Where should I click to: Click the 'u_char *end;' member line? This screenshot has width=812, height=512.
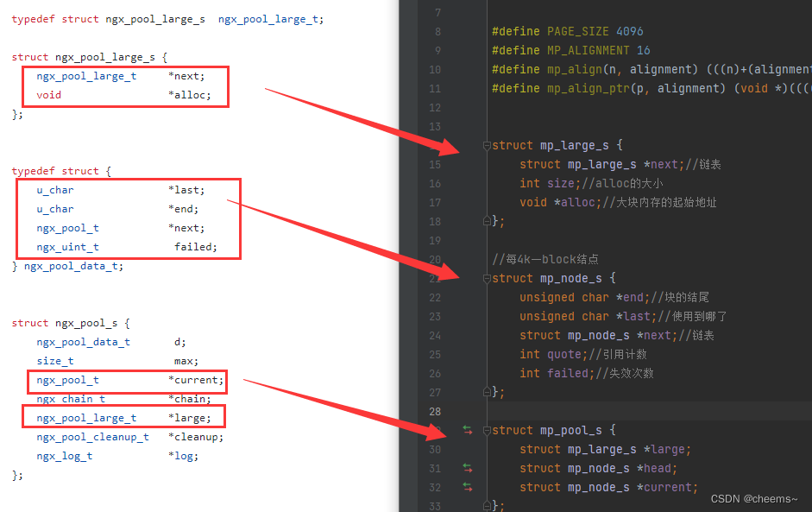[x=117, y=209]
